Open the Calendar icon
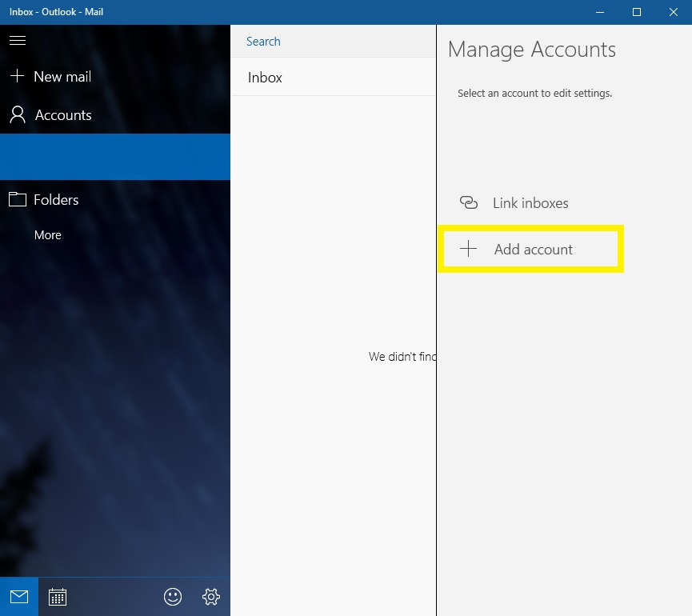692x616 pixels. tap(58, 597)
